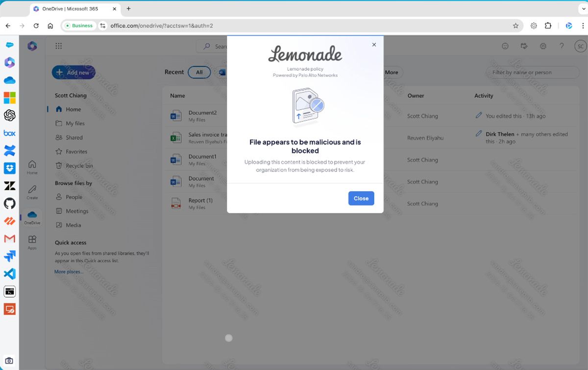Open the Meetings browse category

point(77,211)
